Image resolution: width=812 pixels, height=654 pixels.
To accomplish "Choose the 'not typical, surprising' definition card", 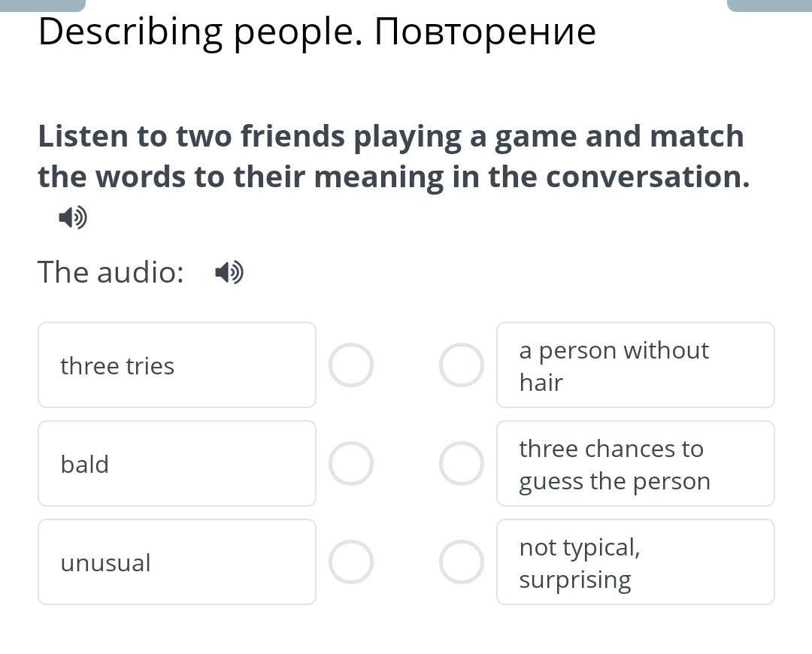I will pos(635,562).
